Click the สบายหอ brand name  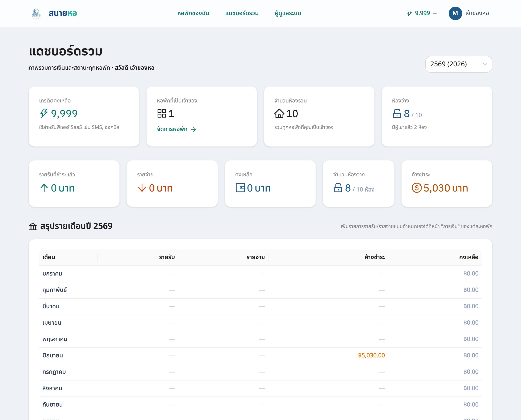[63, 13]
